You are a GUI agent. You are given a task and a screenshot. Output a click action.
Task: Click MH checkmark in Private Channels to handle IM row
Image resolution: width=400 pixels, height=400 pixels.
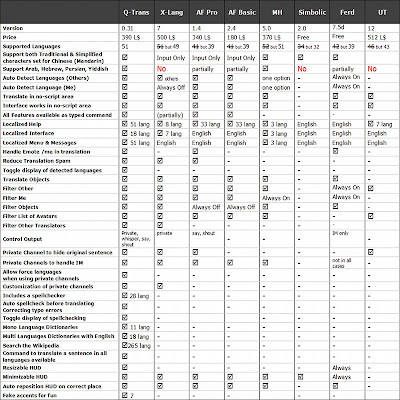(265, 263)
